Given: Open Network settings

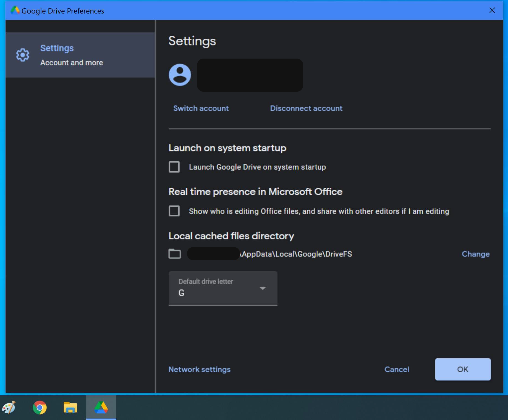Looking at the screenshot, I should point(199,369).
